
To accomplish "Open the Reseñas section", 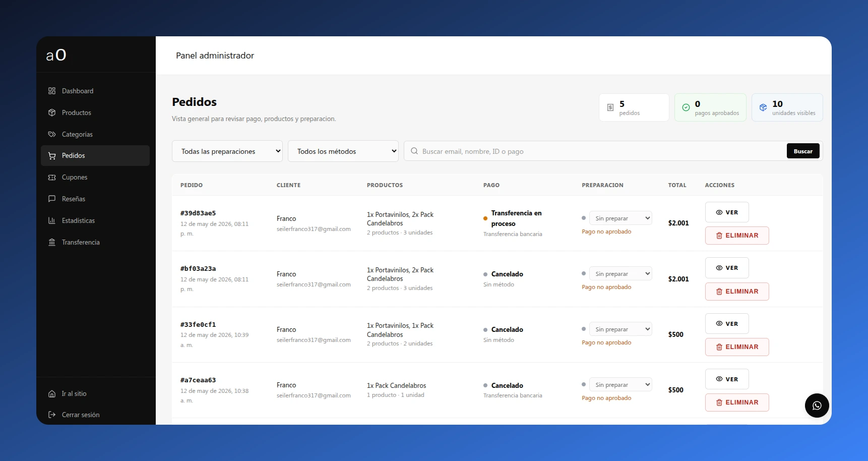I will point(95,199).
